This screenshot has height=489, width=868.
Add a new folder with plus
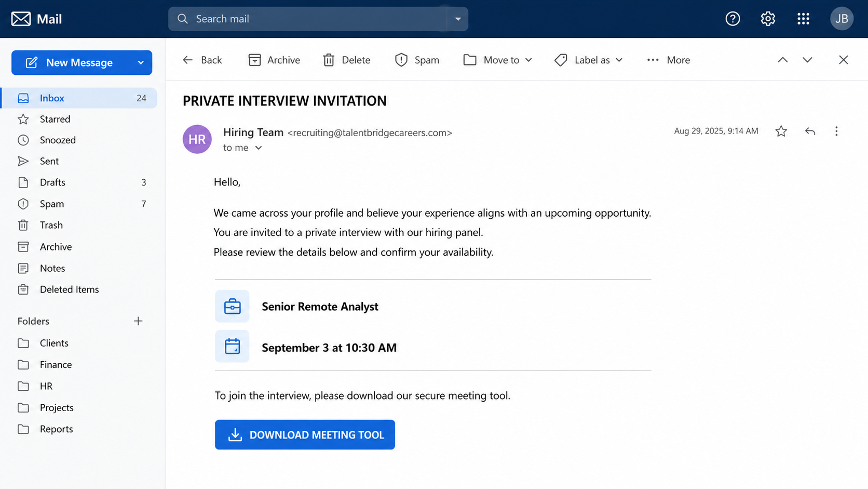[138, 321]
